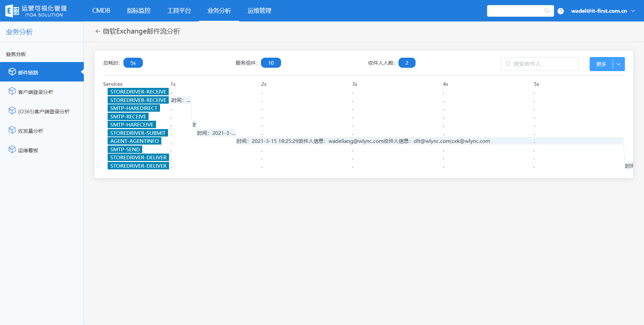Expand the user account chevron

click(x=633, y=11)
